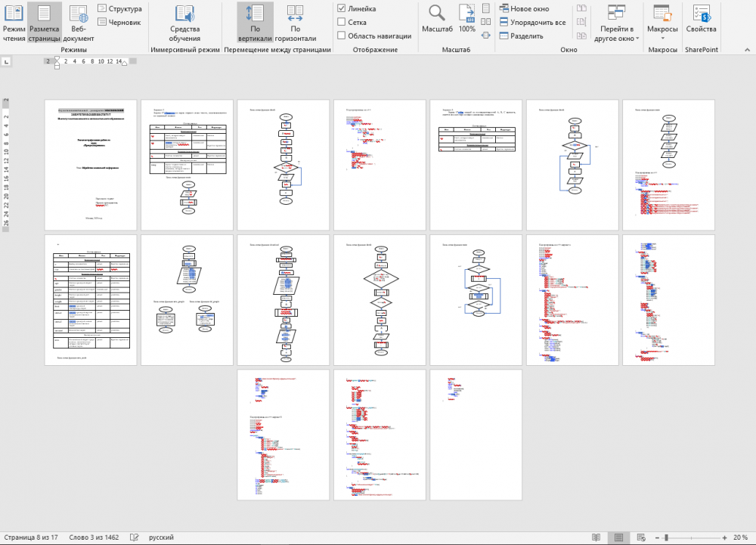Check Область навигации checkbox

(342, 36)
